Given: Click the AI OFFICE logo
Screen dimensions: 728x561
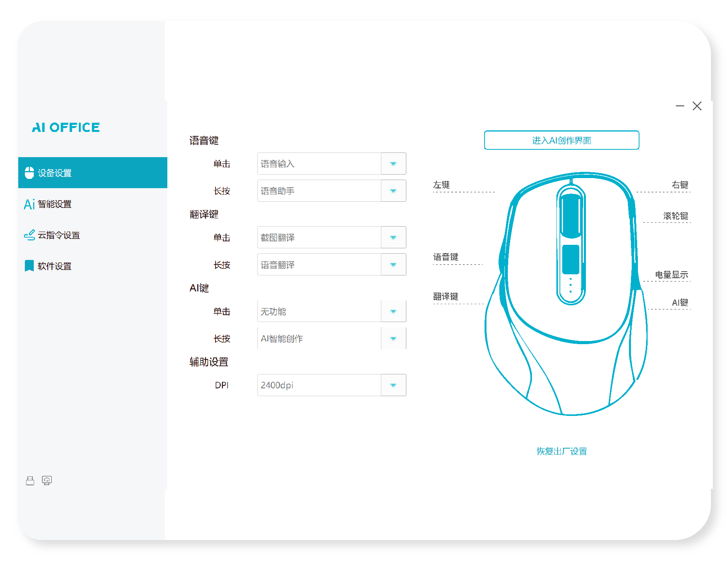Looking at the screenshot, I should [66, 127].
